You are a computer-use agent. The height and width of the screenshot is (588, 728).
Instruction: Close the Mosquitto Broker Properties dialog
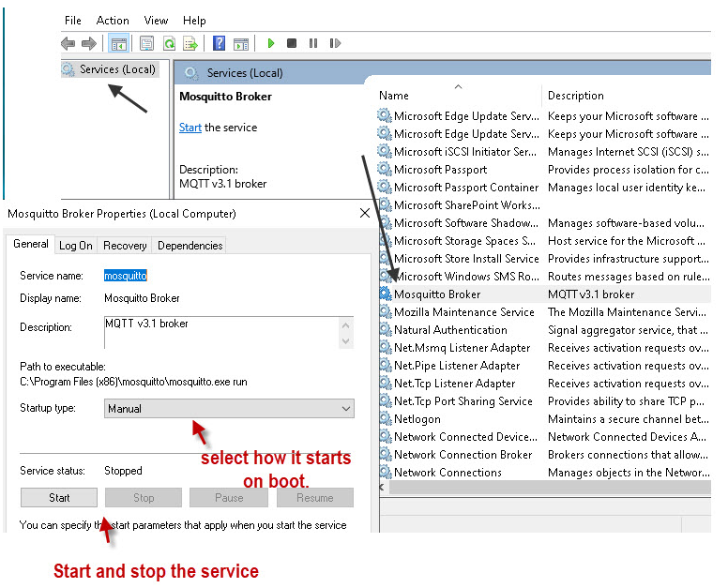pyautogui.click(x=365, y=213)
